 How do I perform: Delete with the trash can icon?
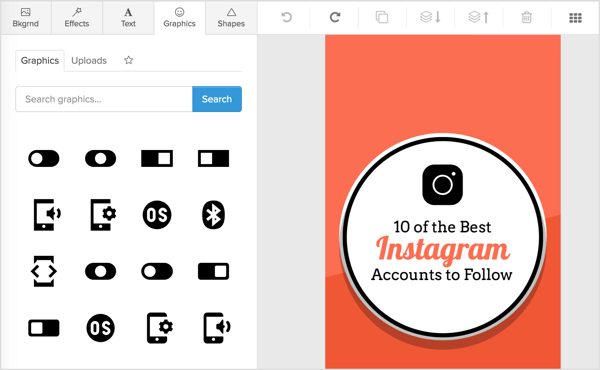(527, 17)
